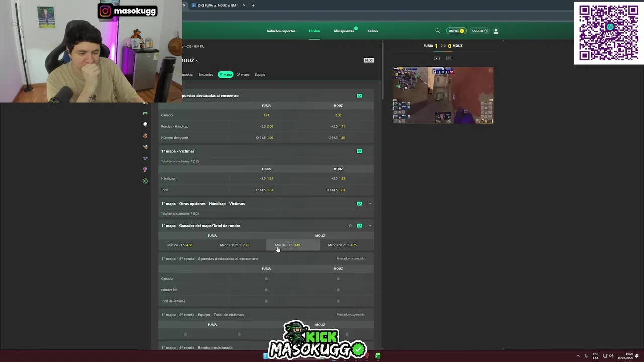Favorite the Ganador del mapa/Total de rondas market
The image size is (644, 362).
pos(350,226)
